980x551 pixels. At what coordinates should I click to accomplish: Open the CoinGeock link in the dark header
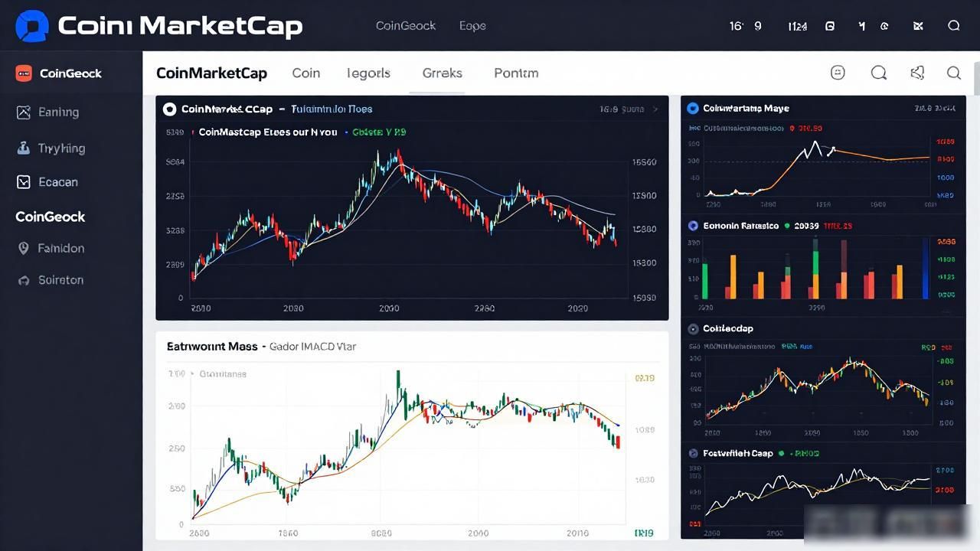[406, 26]
